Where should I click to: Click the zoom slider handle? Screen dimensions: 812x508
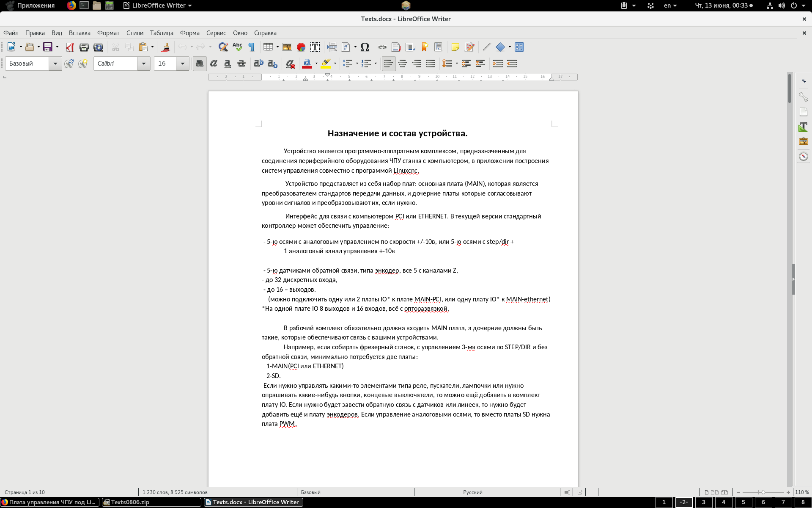[x=763, y=492]
